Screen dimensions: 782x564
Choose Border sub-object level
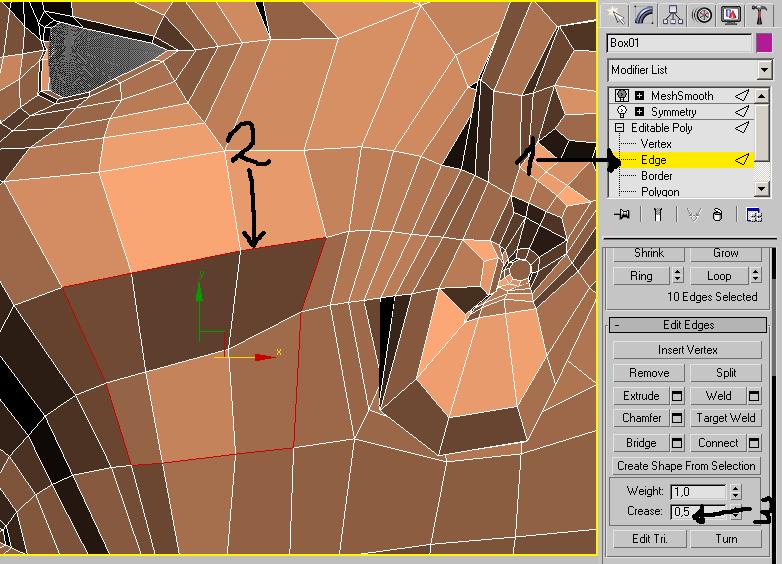tap(656, 176)
